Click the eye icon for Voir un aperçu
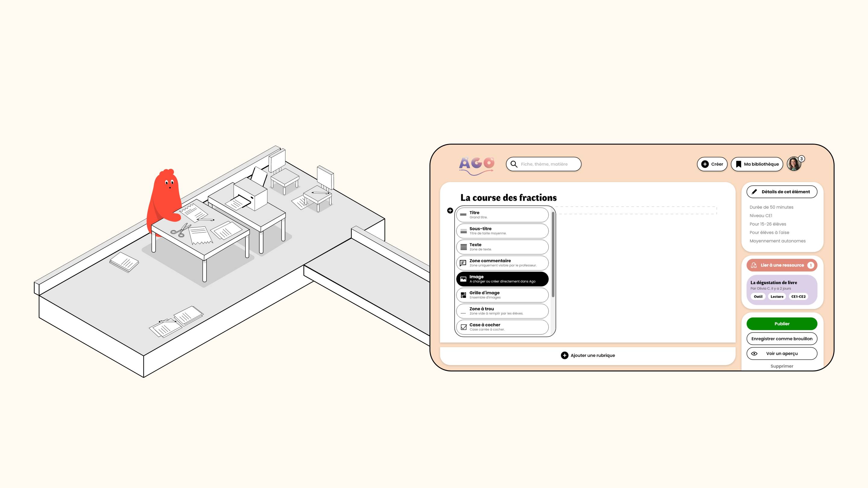 coord(754,354)
